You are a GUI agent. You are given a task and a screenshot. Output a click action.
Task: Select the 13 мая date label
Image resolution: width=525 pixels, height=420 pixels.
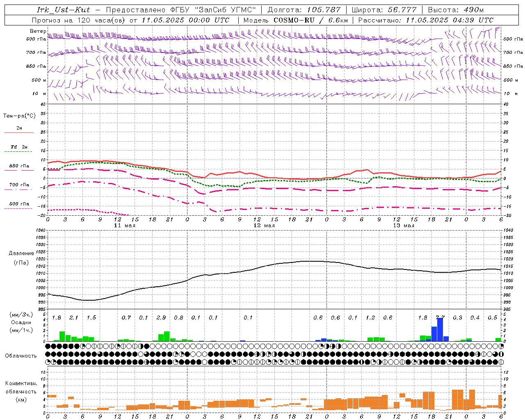click(404, 226)
